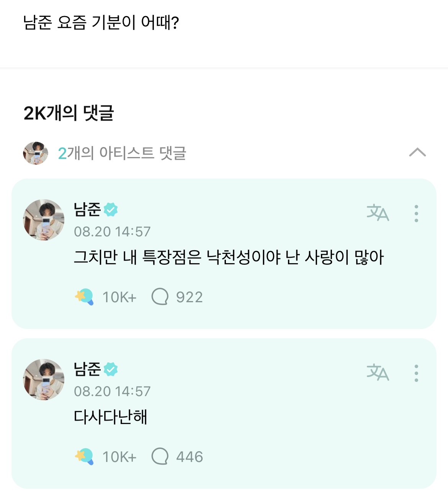
Task: Translate the first 남준 comment
Action: (378, 213)
